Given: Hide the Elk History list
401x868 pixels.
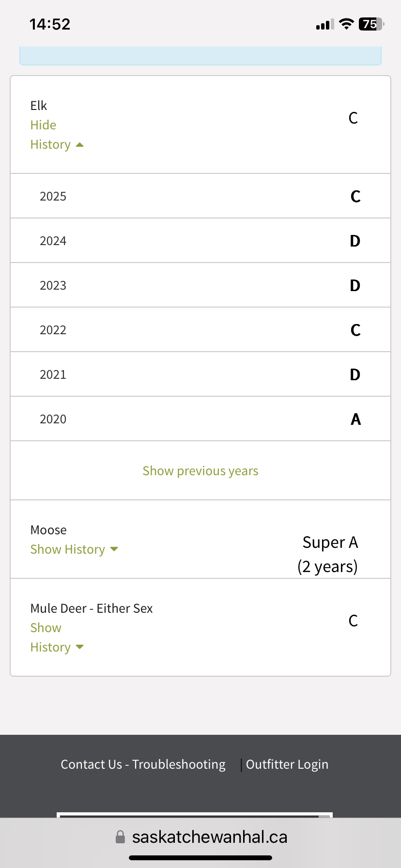Looking at the screenshot, I should (44, 125).
